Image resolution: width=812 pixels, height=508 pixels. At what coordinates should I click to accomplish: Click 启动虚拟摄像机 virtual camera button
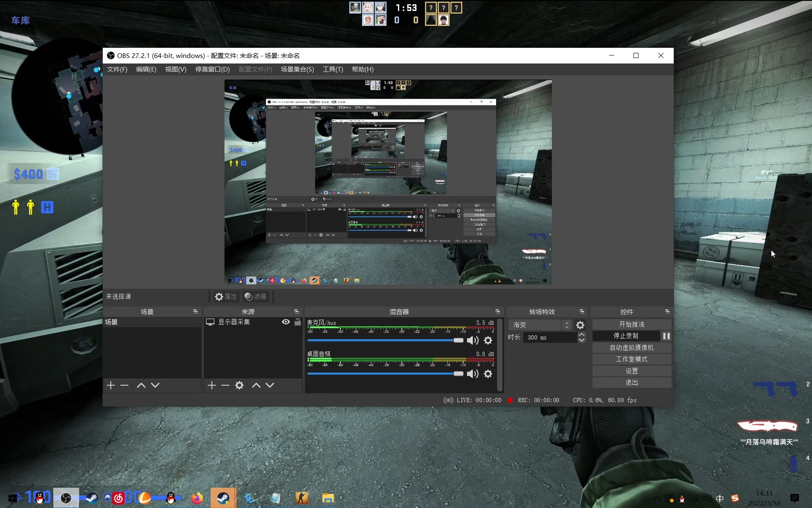pyautogui.click(x=632, y=348)
